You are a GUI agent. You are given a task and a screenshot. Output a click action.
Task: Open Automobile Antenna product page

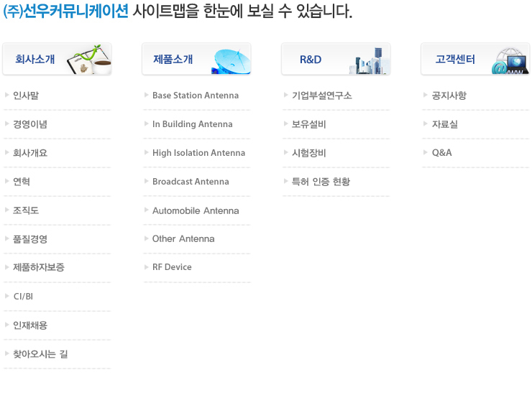tap(196, 210)
